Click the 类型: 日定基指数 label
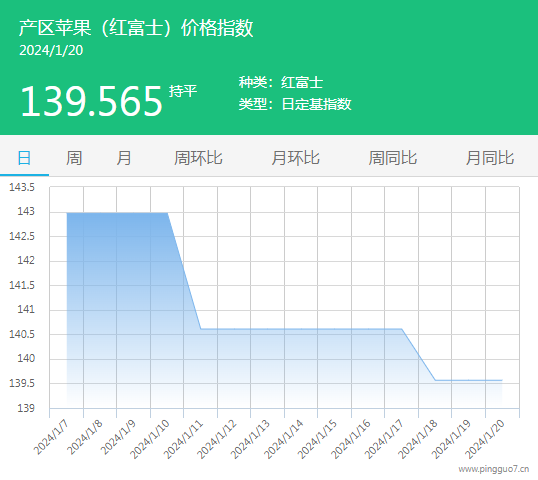The image size is (538, 480). 295,104
